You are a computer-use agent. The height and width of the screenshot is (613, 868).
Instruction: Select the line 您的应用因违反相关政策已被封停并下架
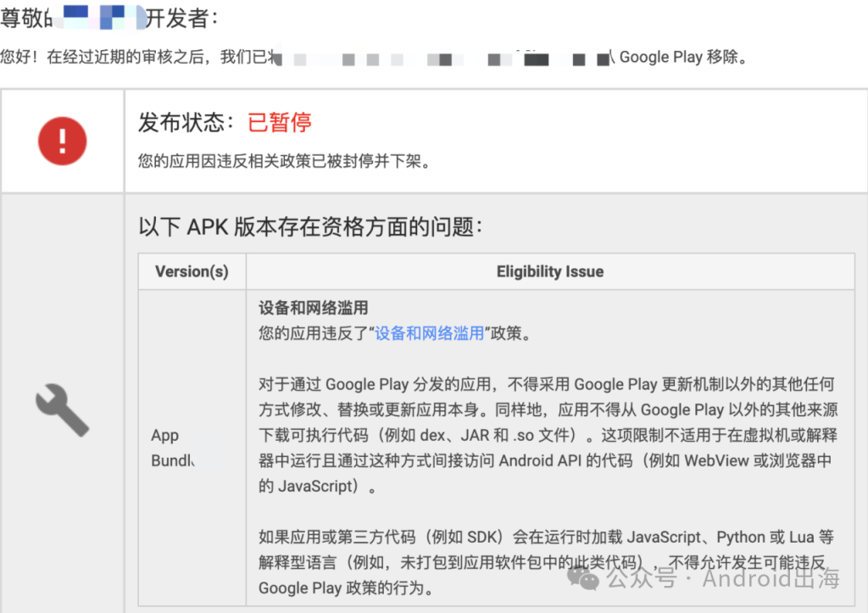pos(284,161)
